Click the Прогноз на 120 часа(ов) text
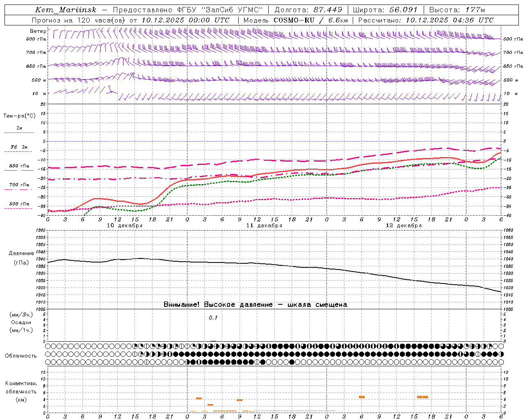Image resolution: width=525 pixels, height=420 pixels. point(79,20)
